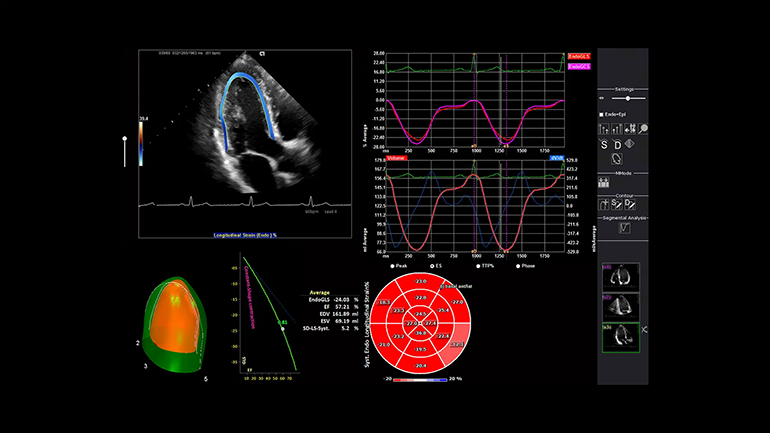The image size is (770, 433).
Task: Click the MMode icon
Action: pos(604,182)
